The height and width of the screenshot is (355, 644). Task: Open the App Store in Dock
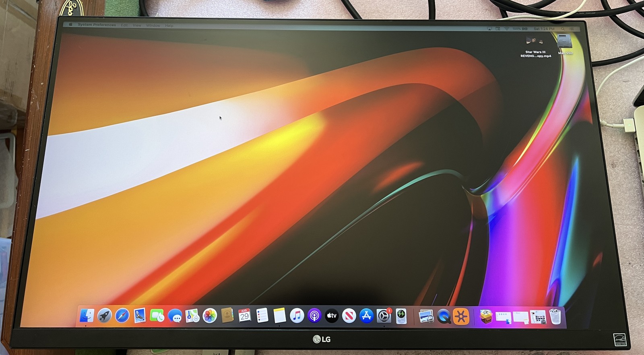366,316
